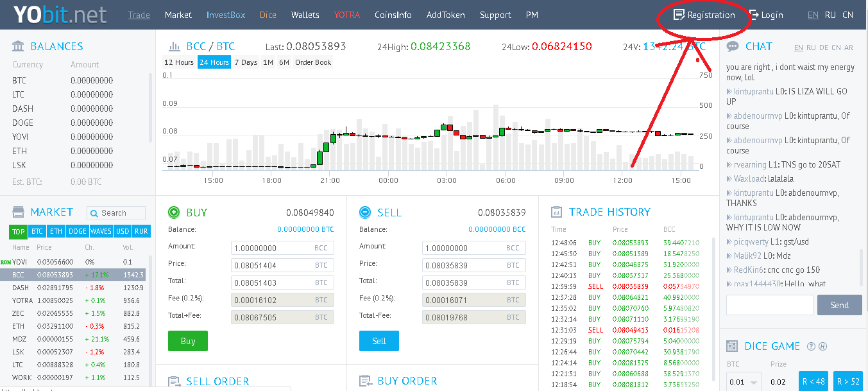Open the dice BTC bet dropdown

click(x=744, y=381)
